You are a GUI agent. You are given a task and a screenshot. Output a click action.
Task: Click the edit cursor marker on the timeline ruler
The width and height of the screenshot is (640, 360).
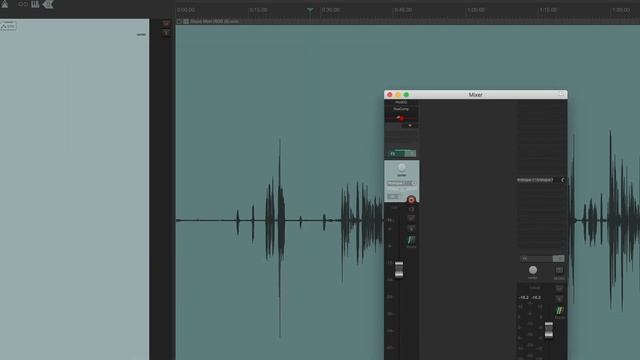(310, 10)
